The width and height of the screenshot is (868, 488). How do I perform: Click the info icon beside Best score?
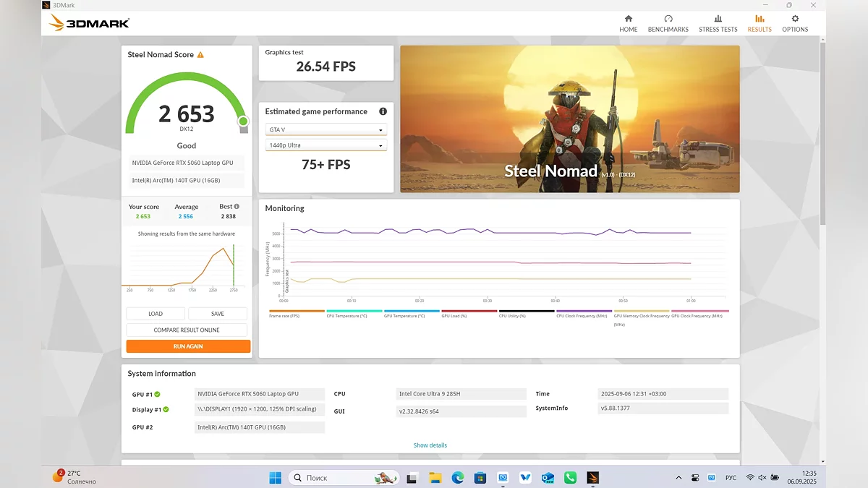coord(237,206)
